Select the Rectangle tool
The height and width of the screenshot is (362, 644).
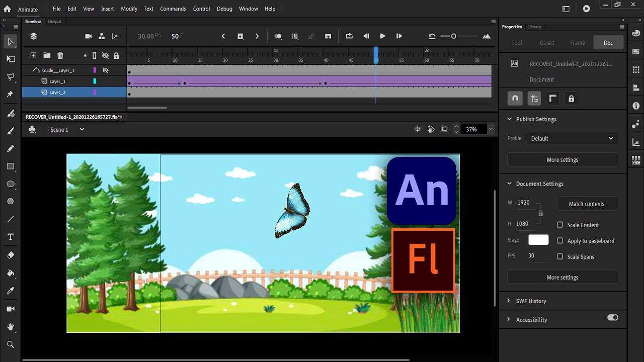point(11,166)
